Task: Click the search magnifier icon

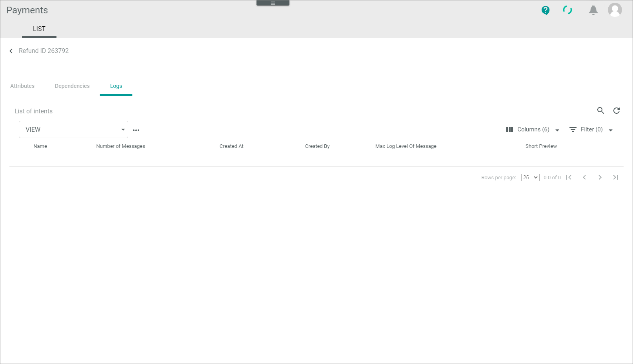Action: pos(600,111)
